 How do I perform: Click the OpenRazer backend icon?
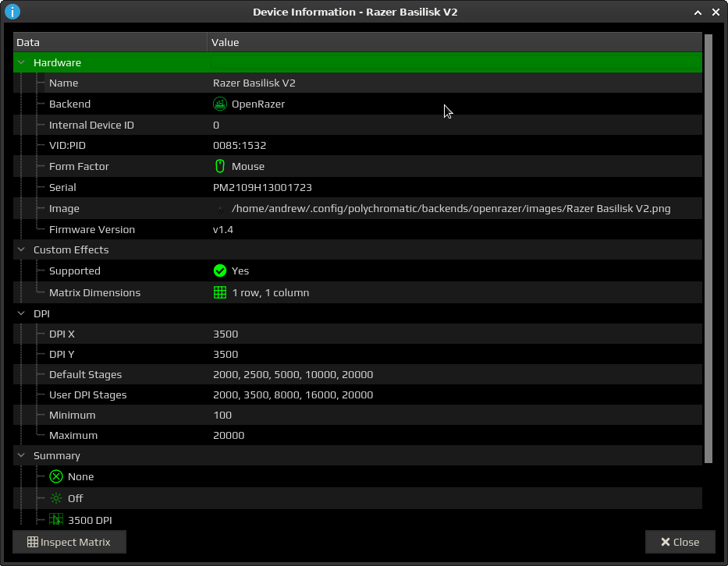(219, 104)
